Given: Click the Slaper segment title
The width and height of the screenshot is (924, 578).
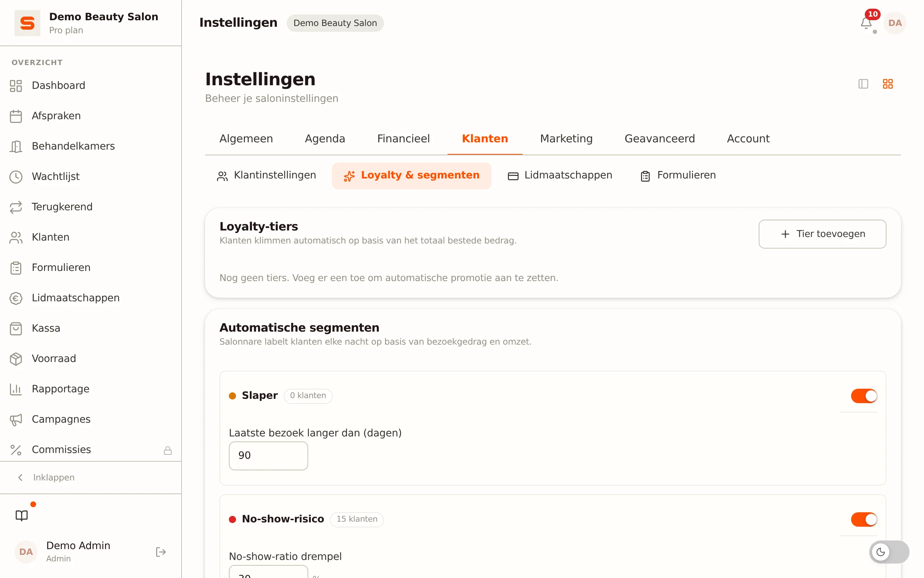Looking at the screenshot, I should (x=260, y=395).
